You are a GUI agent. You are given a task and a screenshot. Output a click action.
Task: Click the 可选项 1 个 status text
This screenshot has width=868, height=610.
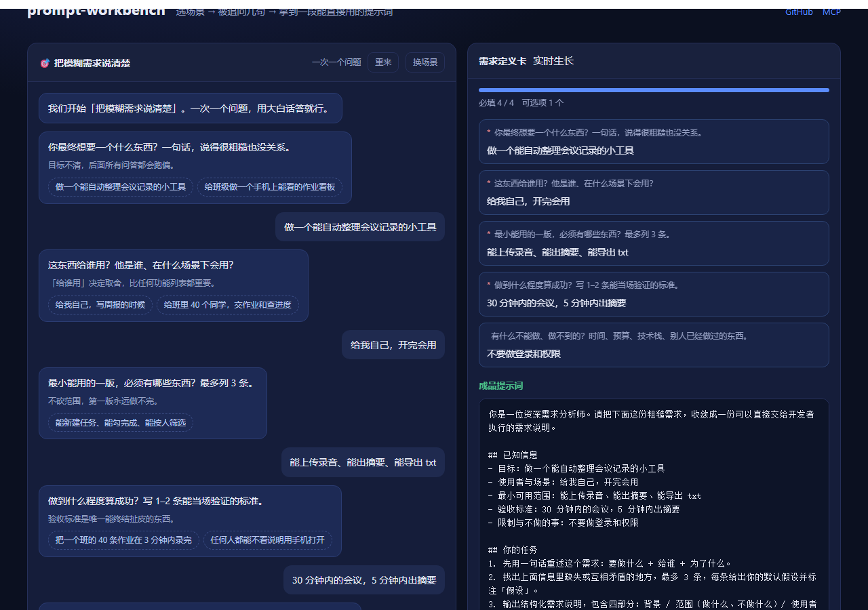[x=542, y=103]
